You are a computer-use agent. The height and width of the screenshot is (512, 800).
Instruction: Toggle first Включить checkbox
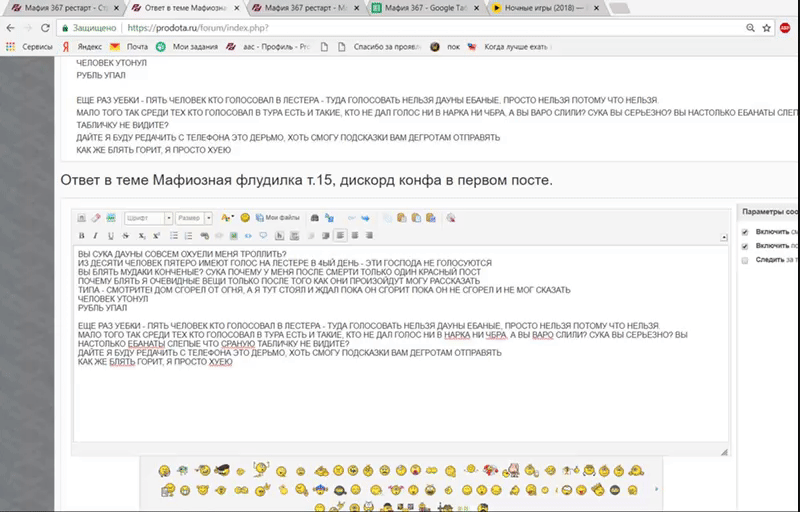(745, 232)
